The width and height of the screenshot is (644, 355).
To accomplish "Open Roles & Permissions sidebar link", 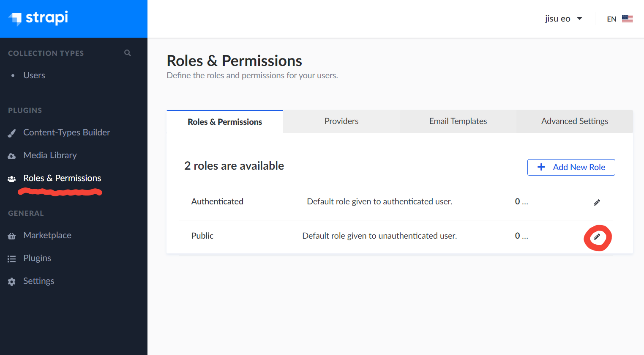I will [62, 178].
